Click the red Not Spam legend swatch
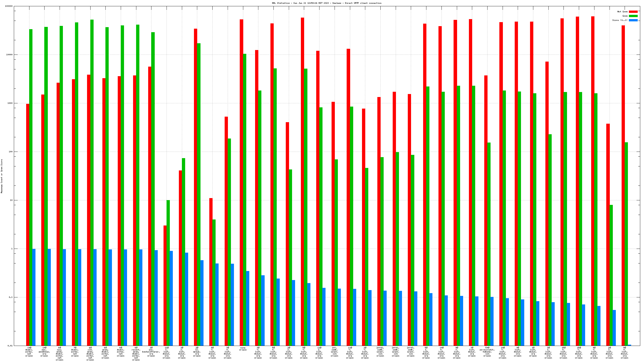This screenshot has width=644, height=362. [633, 12]
